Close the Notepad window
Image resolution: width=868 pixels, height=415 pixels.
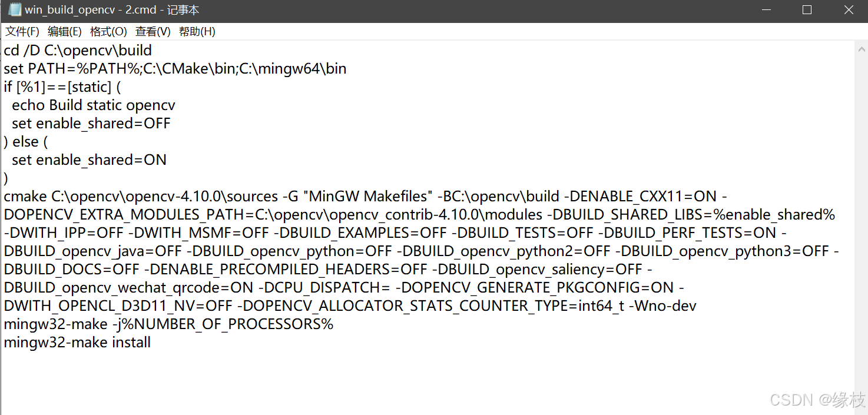[x=848, y=9]
